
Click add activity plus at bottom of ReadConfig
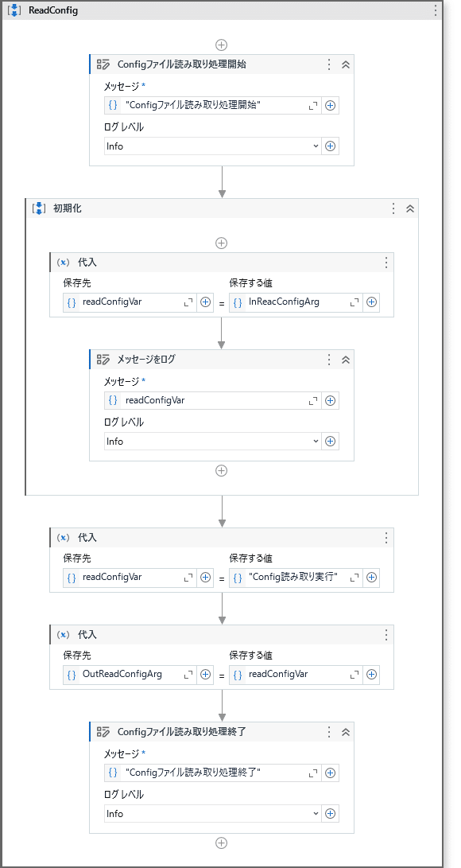click(222, 843)
